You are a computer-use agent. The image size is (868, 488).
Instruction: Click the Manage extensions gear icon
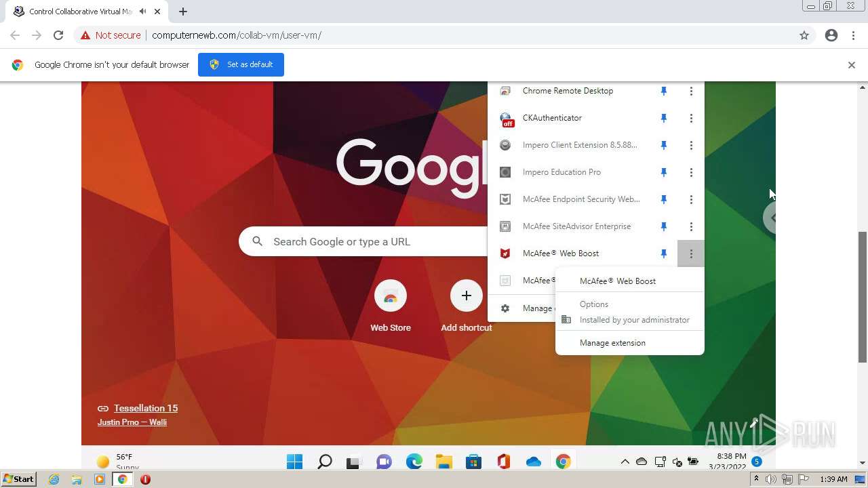pyautogui.click(x=505, y=308)
